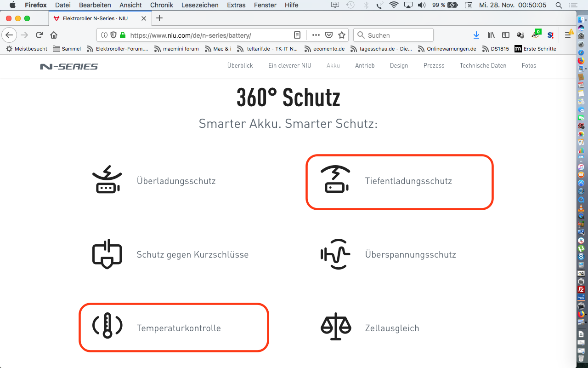
Task: Expand the Meistbesucht bookmarks folder
Action: click(x=27, y=49)
